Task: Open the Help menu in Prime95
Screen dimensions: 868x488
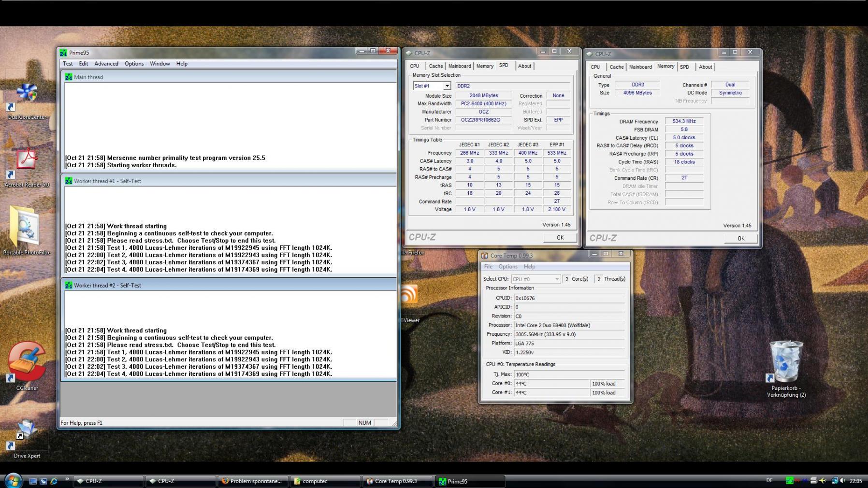Action: tap(182, 64)
